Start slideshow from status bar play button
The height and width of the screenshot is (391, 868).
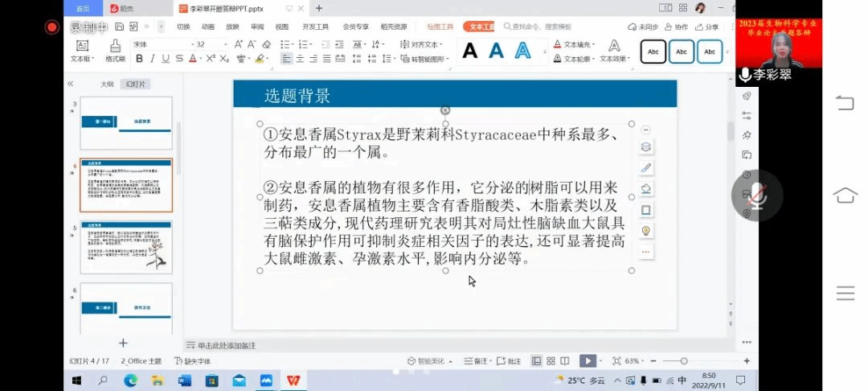pyautogui.click(x=588, y=361)
